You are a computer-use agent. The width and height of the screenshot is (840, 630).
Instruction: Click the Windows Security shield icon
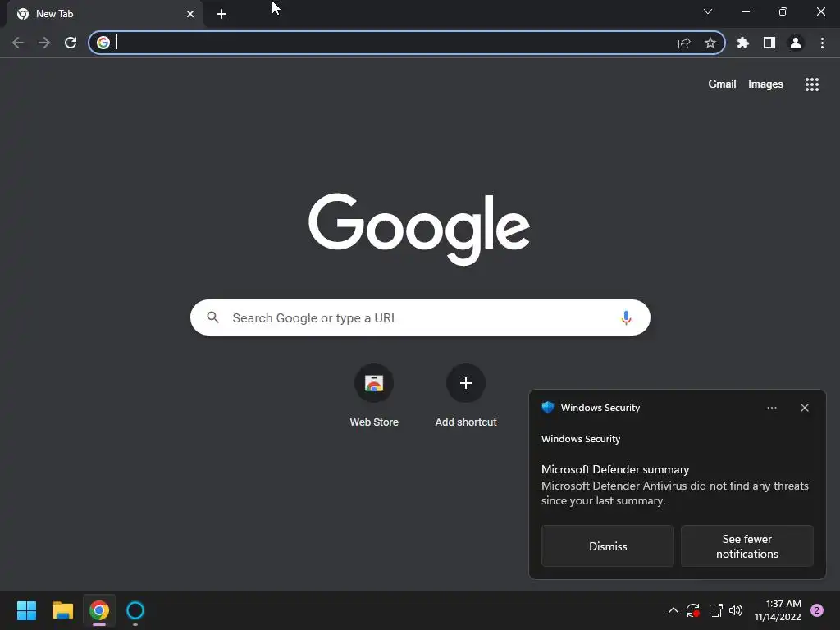547,407
